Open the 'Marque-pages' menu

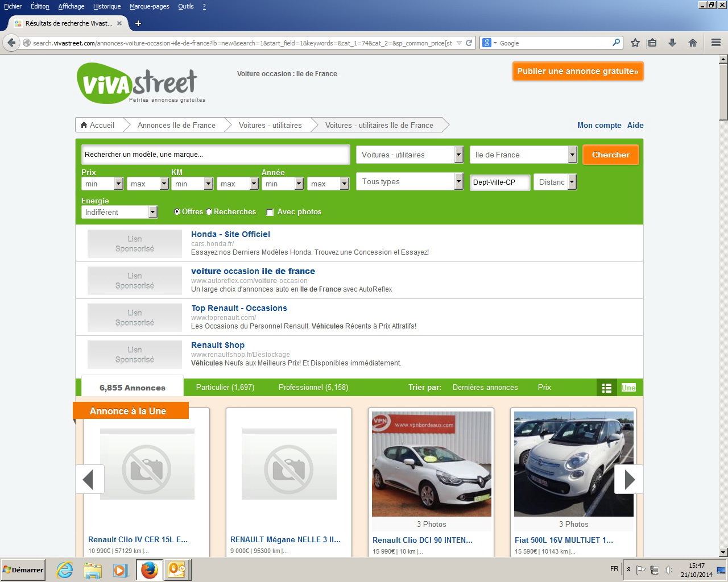point(149,6)
